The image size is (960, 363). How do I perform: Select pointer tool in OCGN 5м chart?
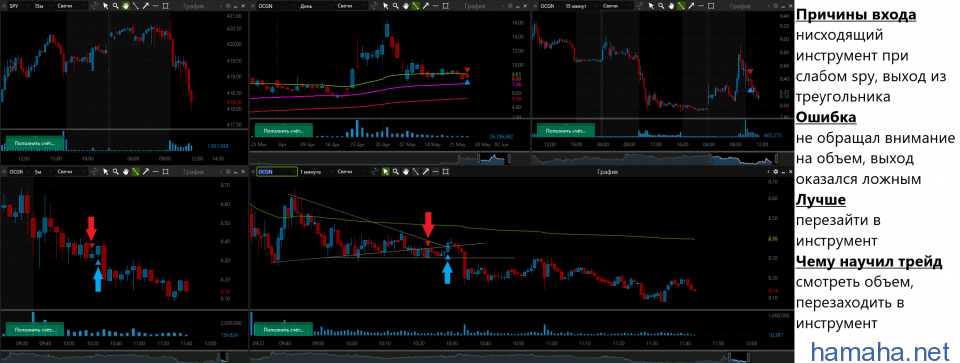(105, 171)
